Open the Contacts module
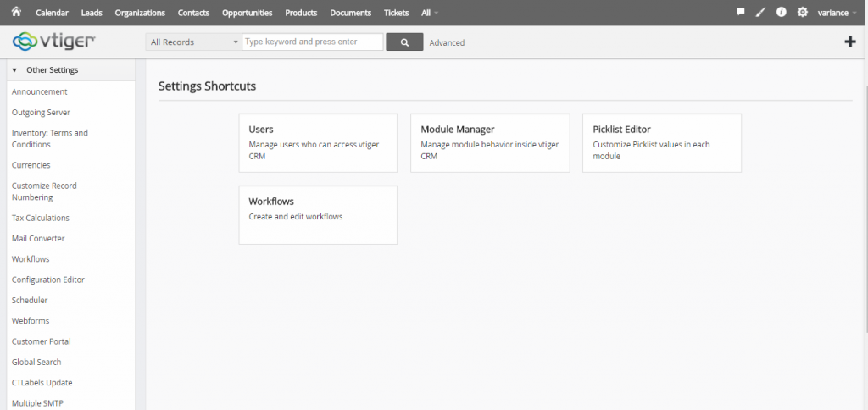This screenshot has height=410, width=868. [x=194, y=13]
